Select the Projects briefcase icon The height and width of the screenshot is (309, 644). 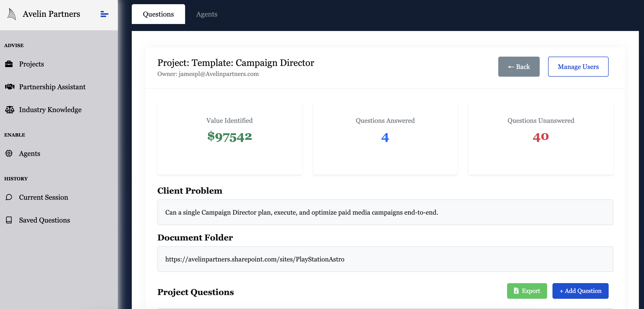[9, 64]
